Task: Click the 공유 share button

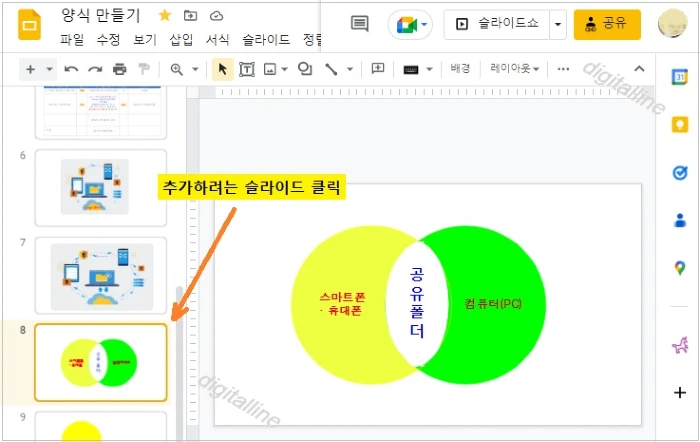Action: (x=607, y=24)
